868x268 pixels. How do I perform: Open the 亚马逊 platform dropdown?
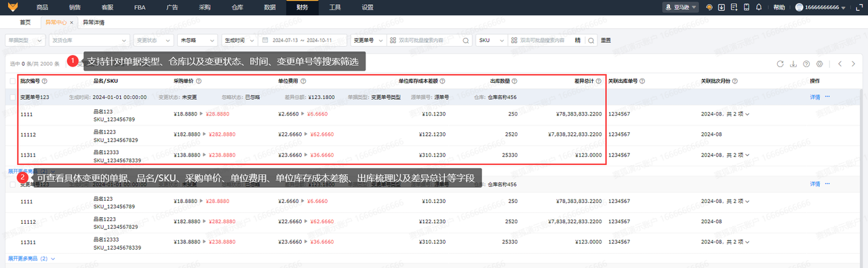[681, 7]
